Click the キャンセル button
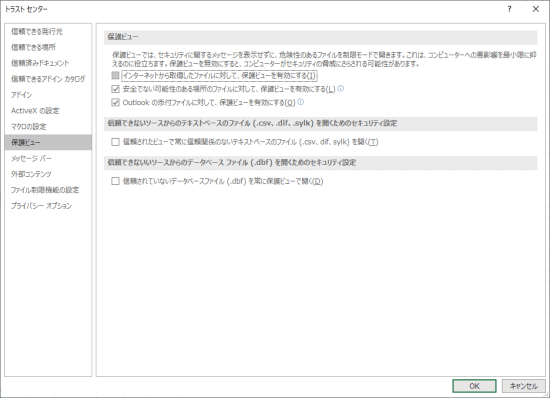This screenshot has height=398, width=550. coord(523,386)
